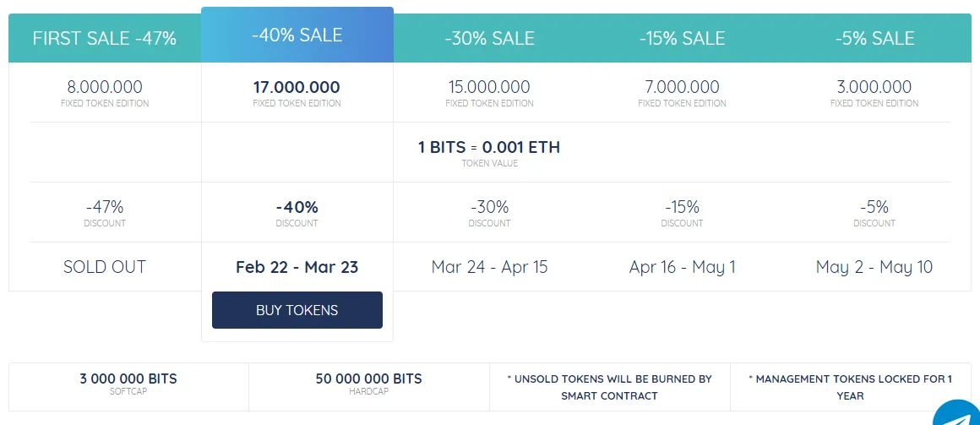Click the 17.000.000 fixed token edition
980x425 pixels.
pyautogui.click(x=297, y=87)
